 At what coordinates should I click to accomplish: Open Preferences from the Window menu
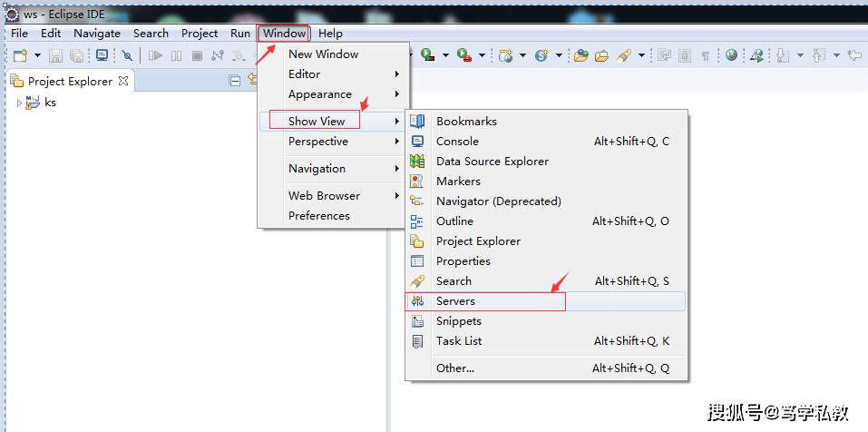[318, 216]
